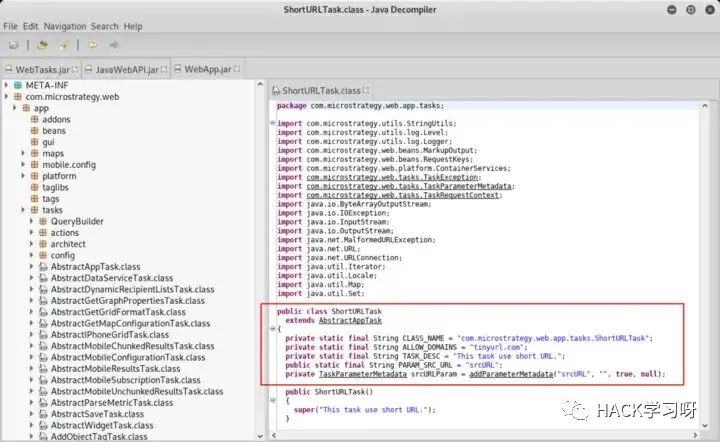Close the WebTasks.jar tab
Screen dimensions: 720x442
point(75,69)
